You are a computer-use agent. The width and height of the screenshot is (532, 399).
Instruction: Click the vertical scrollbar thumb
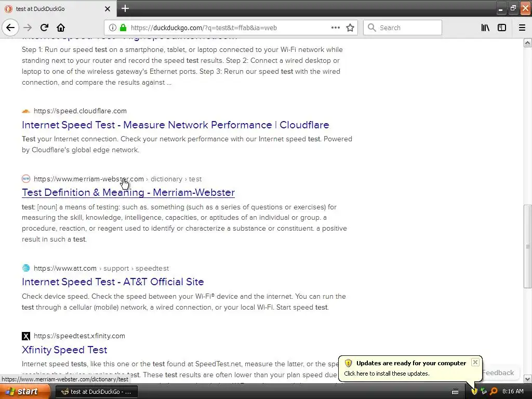tap(527, 247)
